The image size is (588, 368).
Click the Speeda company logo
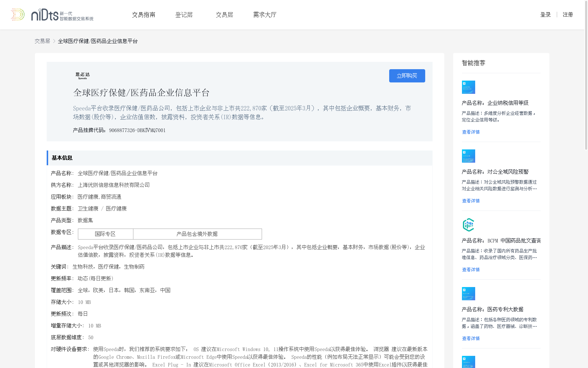[83, 76]
